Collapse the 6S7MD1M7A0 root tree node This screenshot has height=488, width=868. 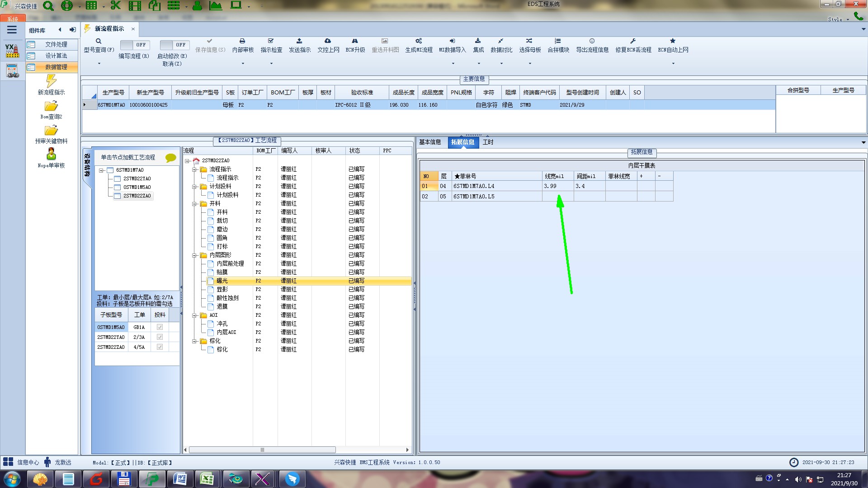click(x=101, y=170)
